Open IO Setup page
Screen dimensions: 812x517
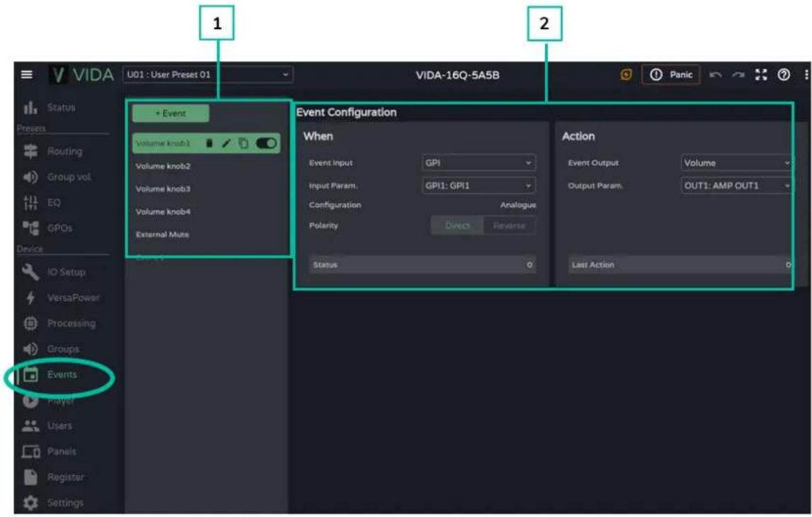tap(54, 272)
